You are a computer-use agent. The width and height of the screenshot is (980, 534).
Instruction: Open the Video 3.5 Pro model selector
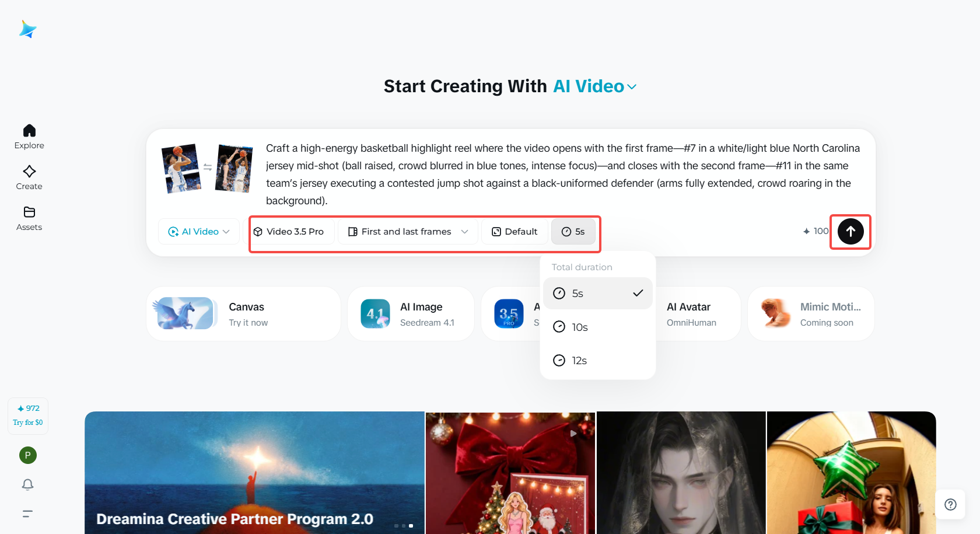(293, 232)
